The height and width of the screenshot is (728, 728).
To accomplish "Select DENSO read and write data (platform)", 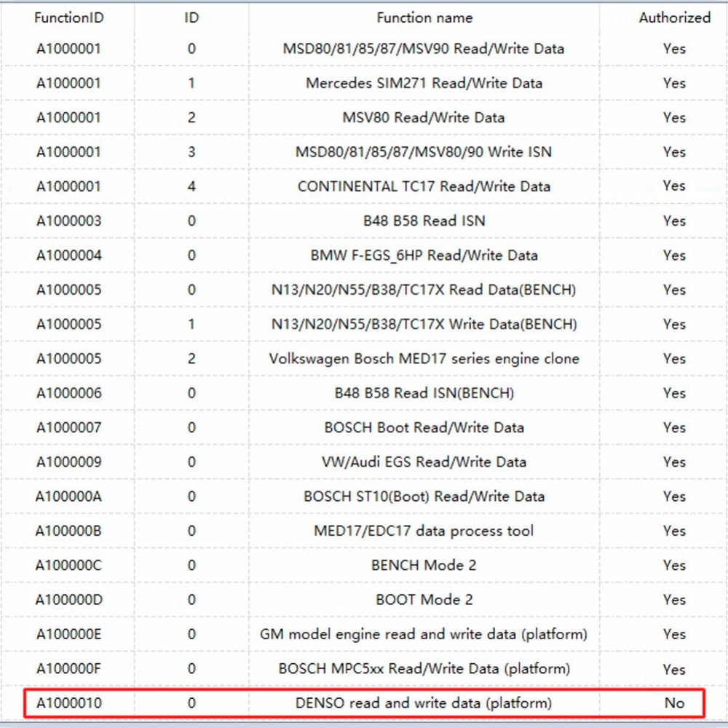I will (424, 703).
